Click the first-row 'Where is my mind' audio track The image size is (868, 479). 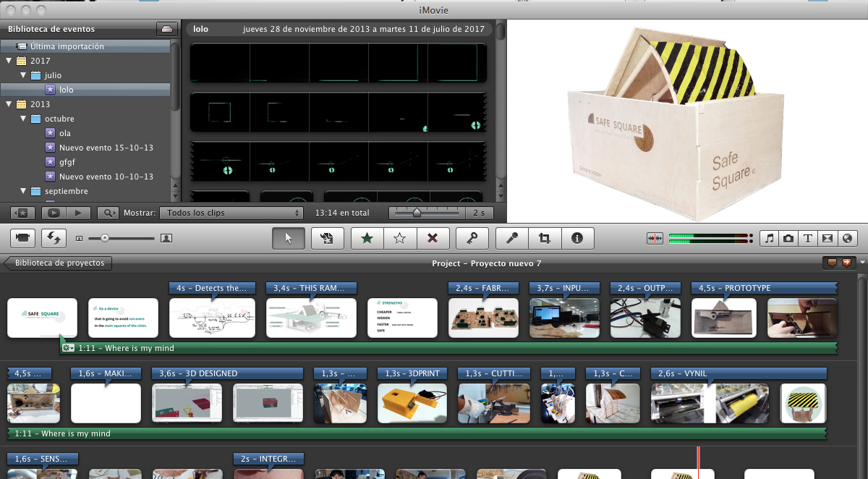[x=448, y=348]
